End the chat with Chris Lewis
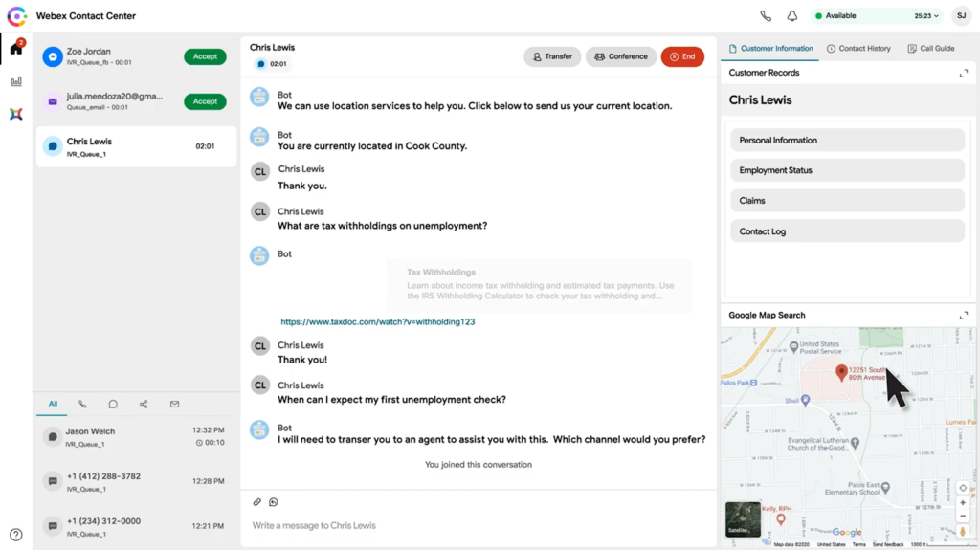The height and width of the screenshot is (550, 980). (x=682, y=57)
